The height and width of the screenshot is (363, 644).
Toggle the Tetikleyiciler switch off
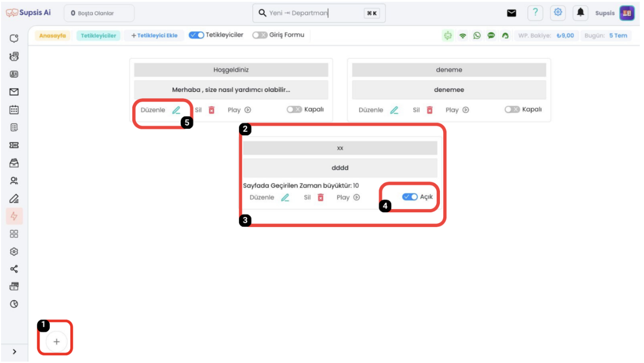point(197,35)
